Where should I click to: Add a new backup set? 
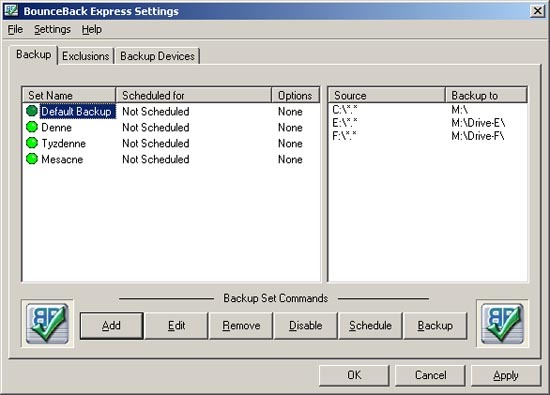point(112,326)
